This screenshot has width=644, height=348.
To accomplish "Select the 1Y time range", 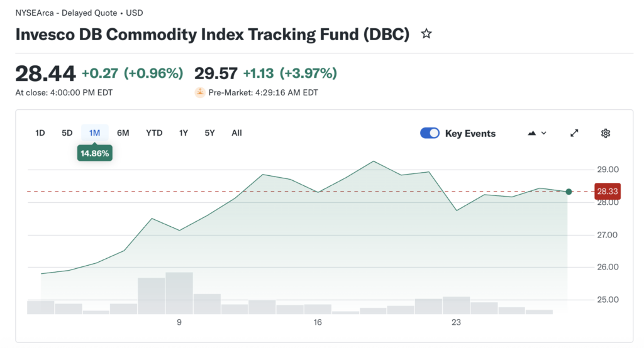I will [183, 133].
